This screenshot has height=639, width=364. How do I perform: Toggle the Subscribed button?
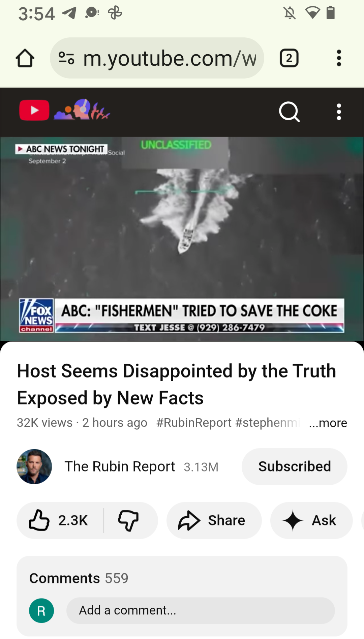coord(295,466)
